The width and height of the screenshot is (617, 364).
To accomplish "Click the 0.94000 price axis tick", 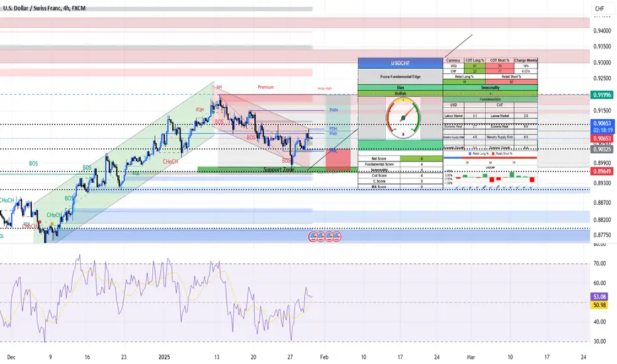I will click(x=602, y=30).
